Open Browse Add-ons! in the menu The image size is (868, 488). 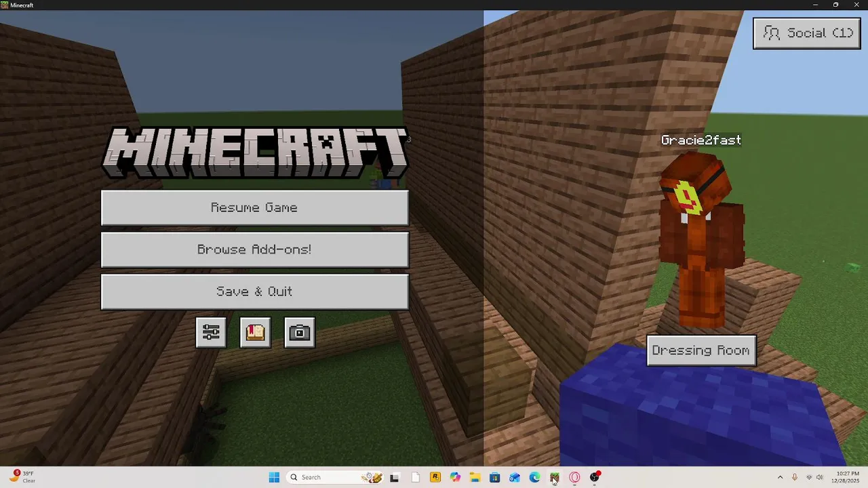[x=255, y=249]
